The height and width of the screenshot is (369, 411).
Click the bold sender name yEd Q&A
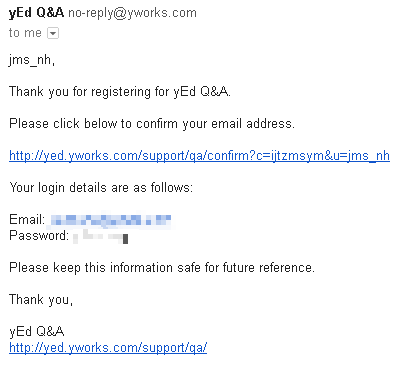(x=36, y=13)
